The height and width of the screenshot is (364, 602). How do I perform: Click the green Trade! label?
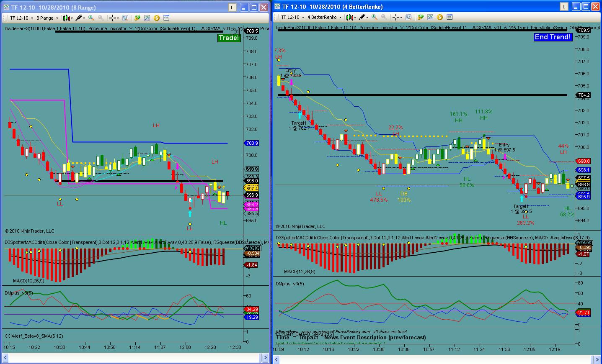coord(229,38)
